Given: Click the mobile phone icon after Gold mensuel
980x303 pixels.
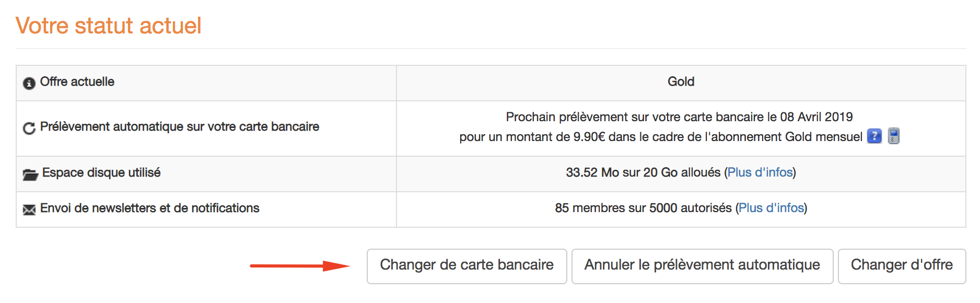Looking at the screenshot, I should (x=894, y=136).
